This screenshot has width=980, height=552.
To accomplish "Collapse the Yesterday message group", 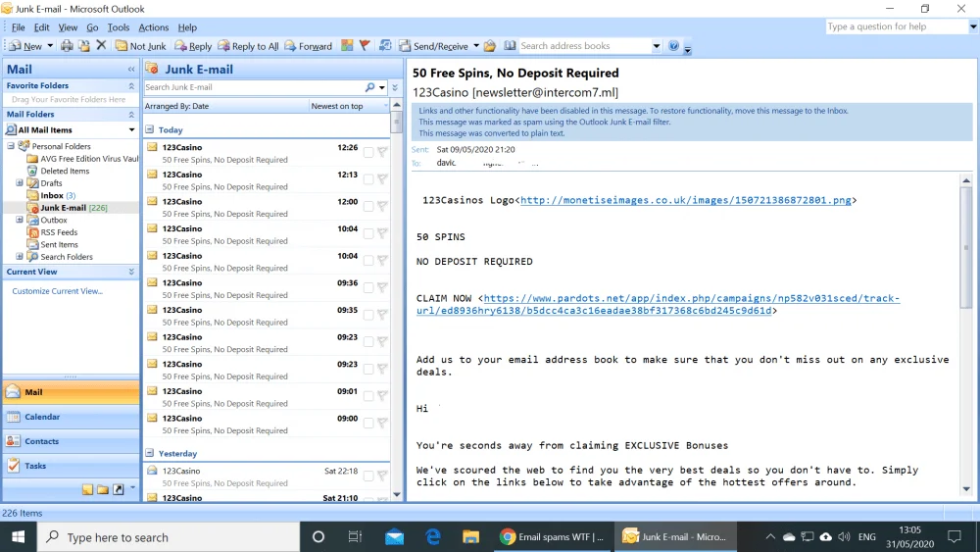I will [x=149, y=453].
